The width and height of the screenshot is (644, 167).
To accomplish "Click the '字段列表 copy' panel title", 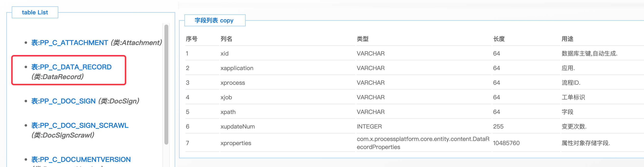I will point(214,20).
